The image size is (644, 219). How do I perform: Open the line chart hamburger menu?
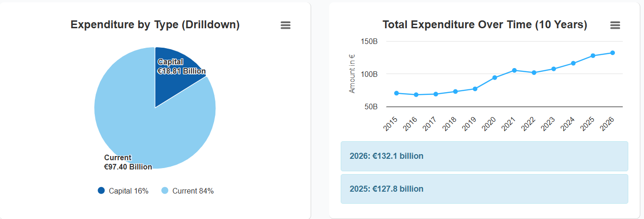tap(615, 25)
